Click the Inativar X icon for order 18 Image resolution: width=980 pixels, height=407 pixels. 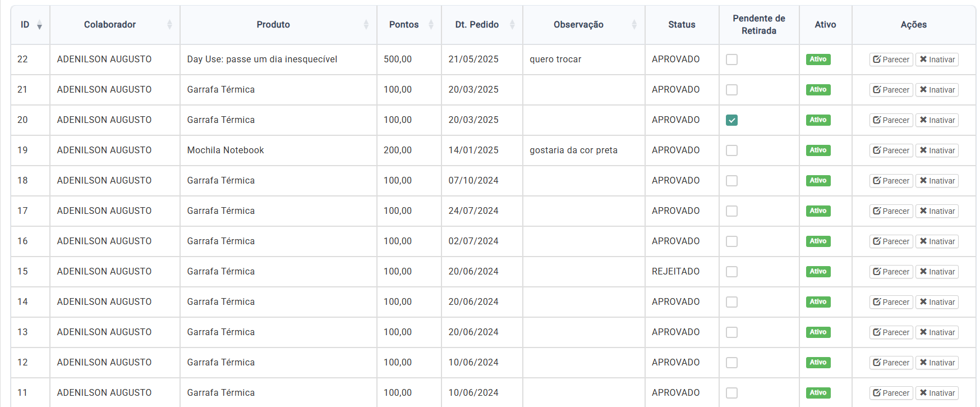click(923, 181)
